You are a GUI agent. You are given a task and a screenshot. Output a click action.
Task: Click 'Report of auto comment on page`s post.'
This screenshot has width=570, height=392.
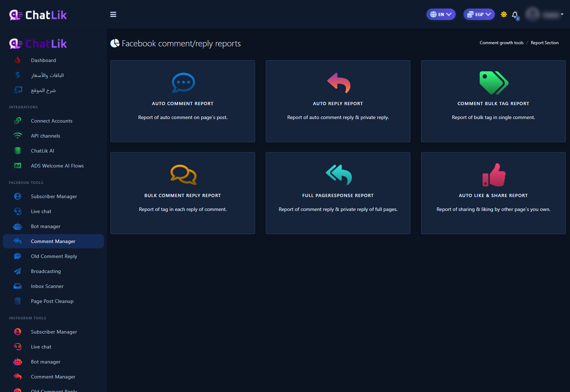point(183,118)
